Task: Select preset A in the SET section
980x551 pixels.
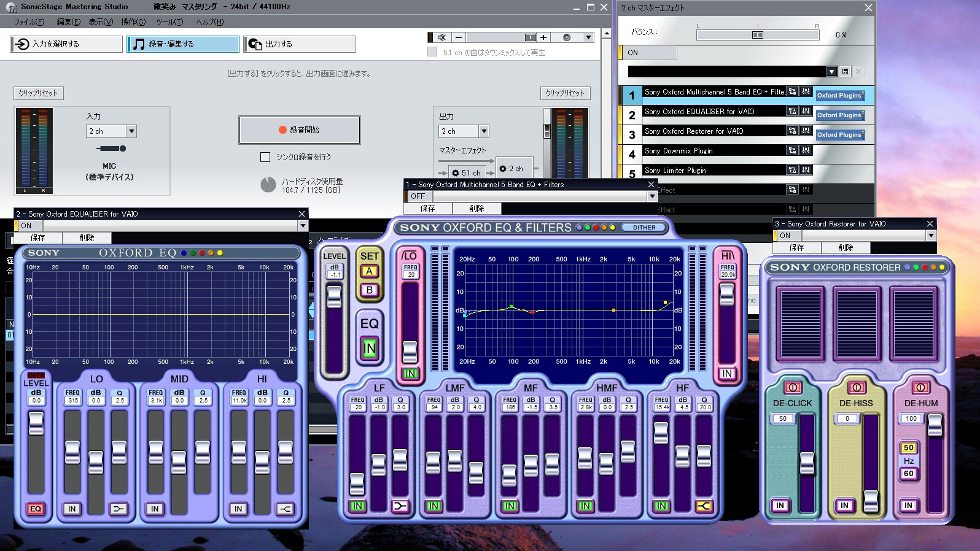Action: click(x=369, y=271)
